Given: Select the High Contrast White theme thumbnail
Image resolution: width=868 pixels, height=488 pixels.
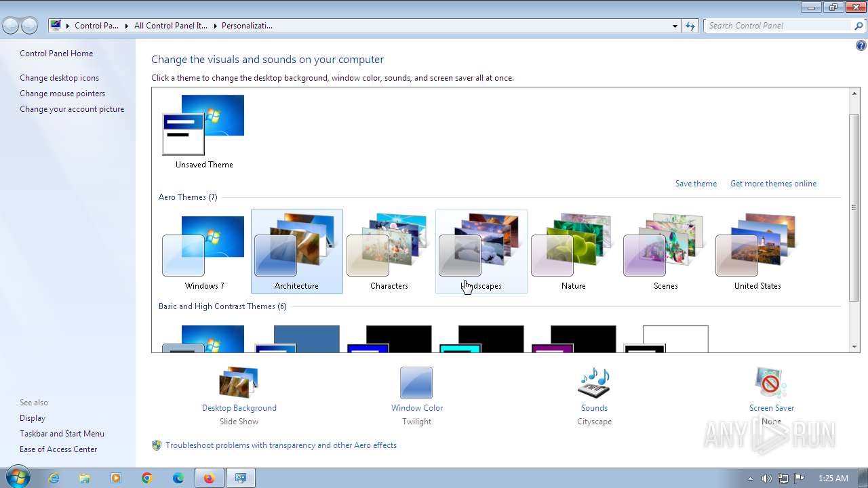Looking at the screenshot, I should coord(666,339).
